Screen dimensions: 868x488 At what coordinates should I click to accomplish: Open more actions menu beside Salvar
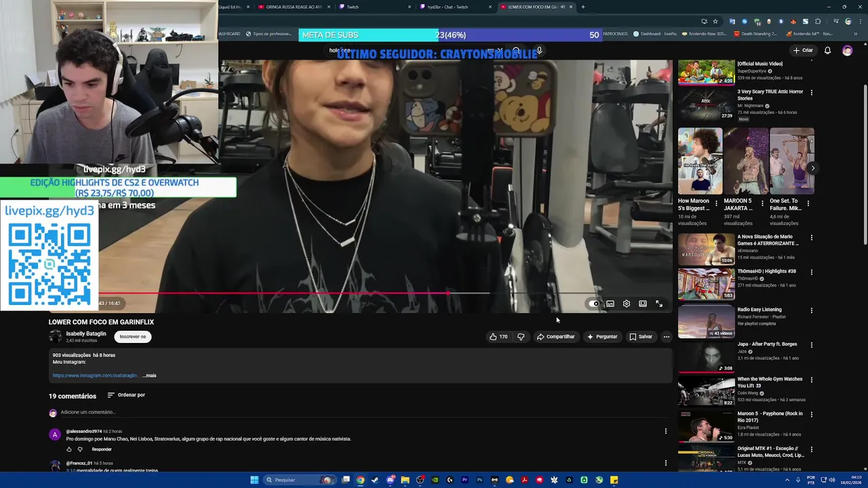667,337
